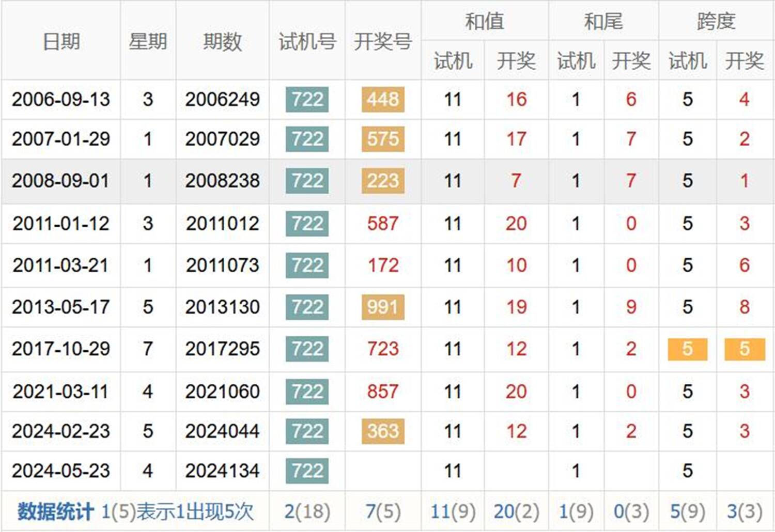The height and width of the screenshot is (532, 775).
Task: Click the 722 badge in the 2024134 row
Action: tap(307, 471)
